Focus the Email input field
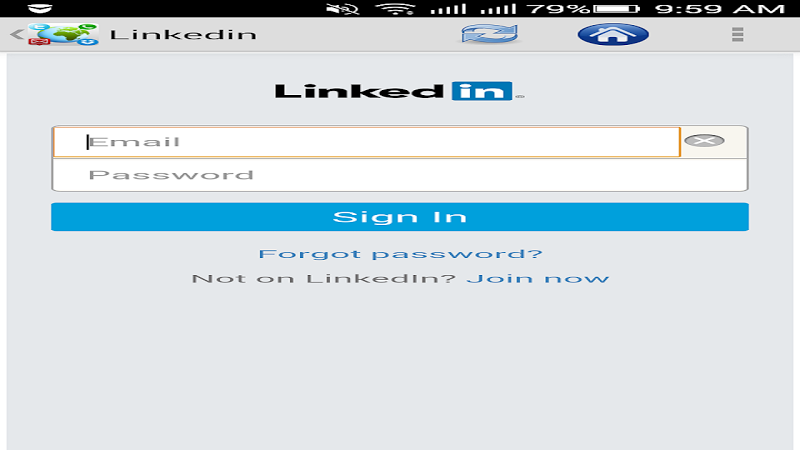The image size is (800, 450). (367, 142)
